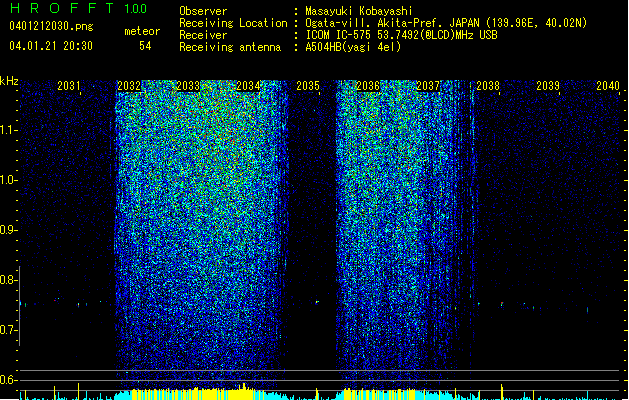Click the Receiver label
Viewport: 629px width, 400px height.
[203, 35]
